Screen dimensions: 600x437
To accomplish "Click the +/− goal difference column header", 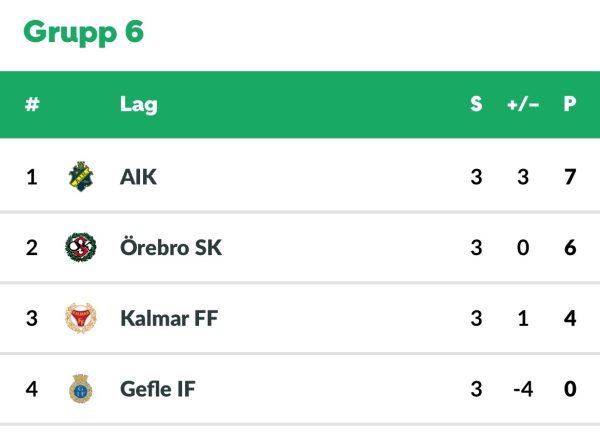I will [x=523, y=104].
